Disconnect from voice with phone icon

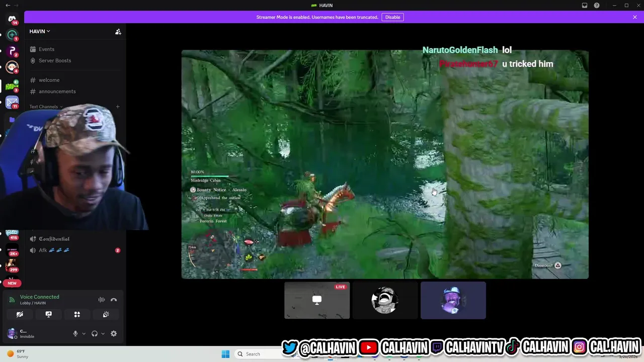(114, 300)
